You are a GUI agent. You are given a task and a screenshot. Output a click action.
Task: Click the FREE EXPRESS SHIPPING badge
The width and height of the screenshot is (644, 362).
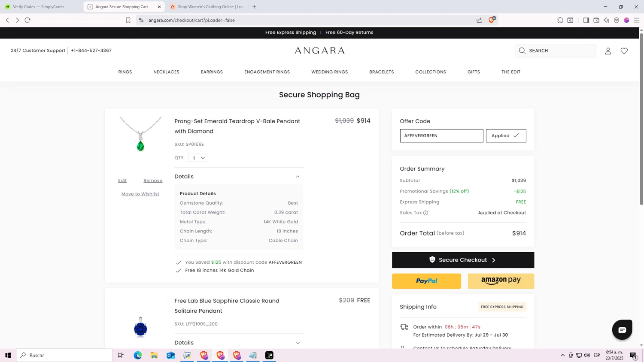(x=502, y=307)
